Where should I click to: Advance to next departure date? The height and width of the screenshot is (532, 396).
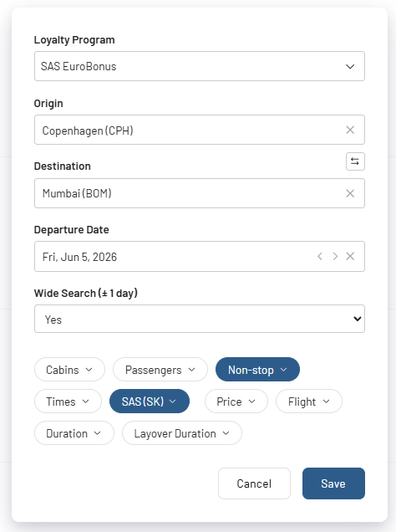point(335,257)
